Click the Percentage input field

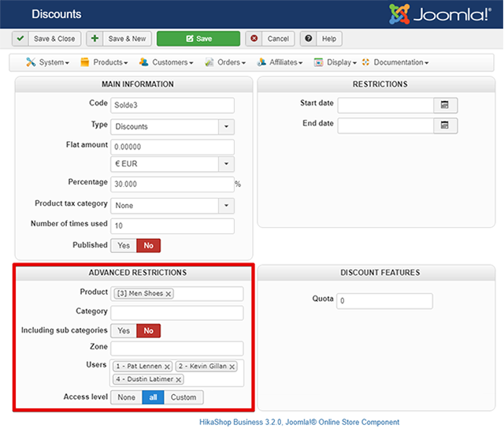click(172, 184)
